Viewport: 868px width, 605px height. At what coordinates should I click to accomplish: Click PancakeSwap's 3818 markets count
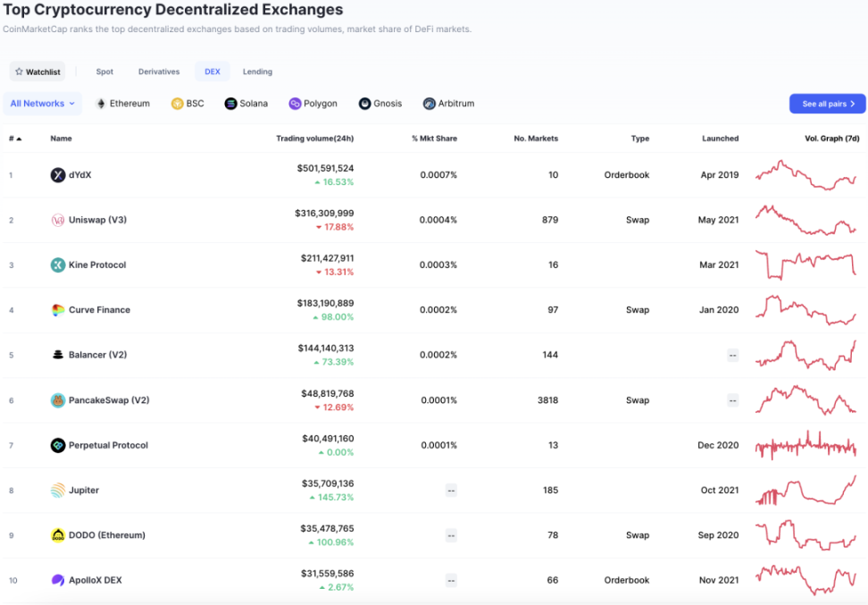547,400
